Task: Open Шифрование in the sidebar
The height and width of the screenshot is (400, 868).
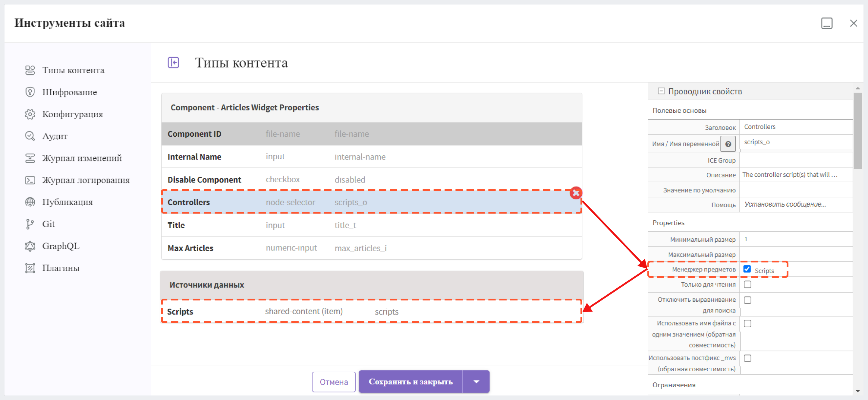Action: click(69, 92)
